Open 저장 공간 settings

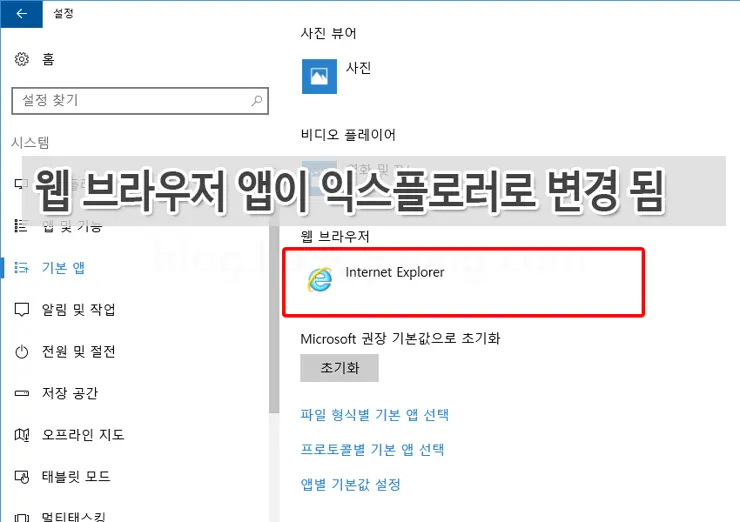pos(70,393)
